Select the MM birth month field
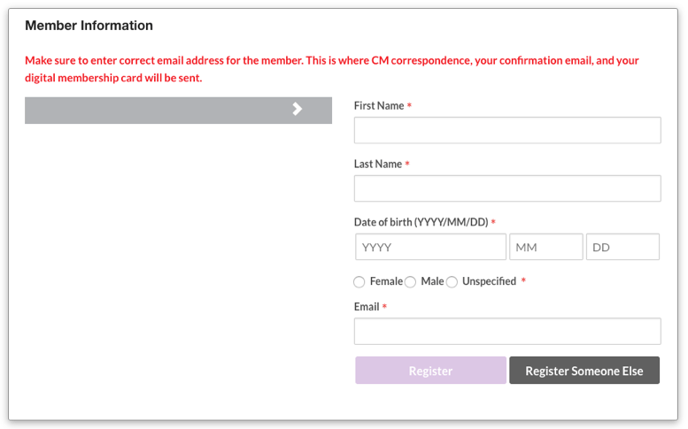 [546, 247]
